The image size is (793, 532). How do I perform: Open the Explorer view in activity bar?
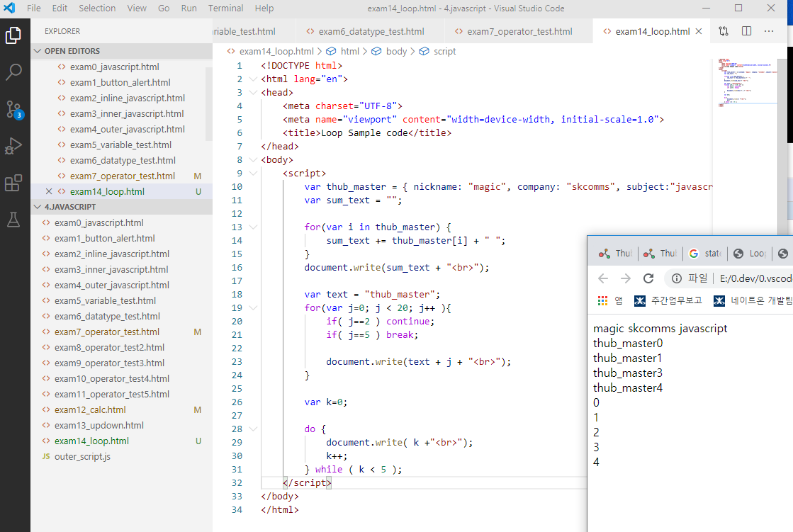pos(13,35)
